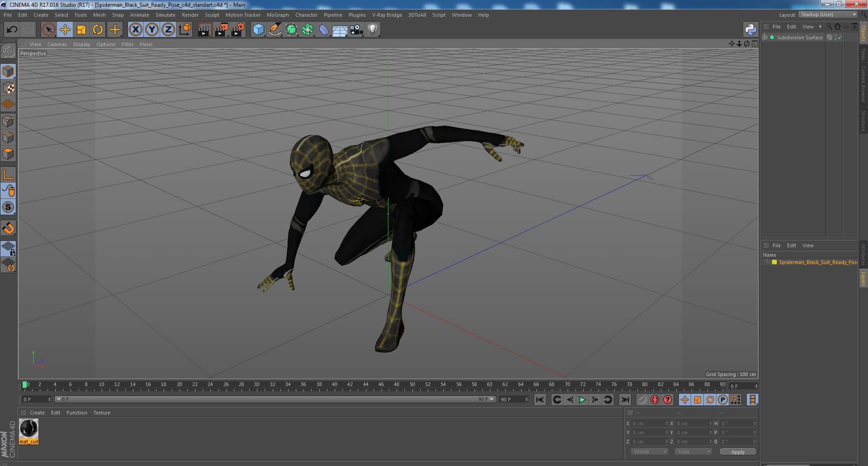Open the Character menu
Viewport: 868px width, 466px height.
point(306,15)
